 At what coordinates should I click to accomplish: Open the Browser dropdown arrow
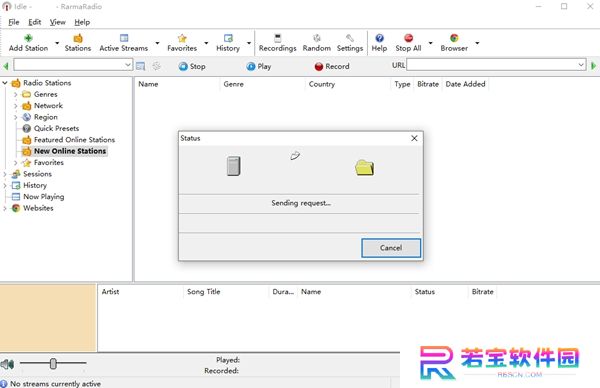pyautogui.click(x=477, y=43)
